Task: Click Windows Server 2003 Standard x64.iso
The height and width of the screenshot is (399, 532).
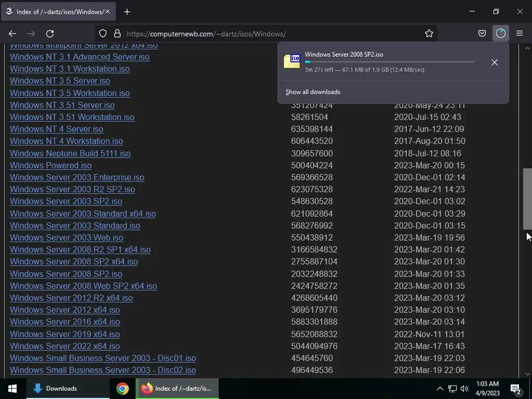Action: (83, 214)
